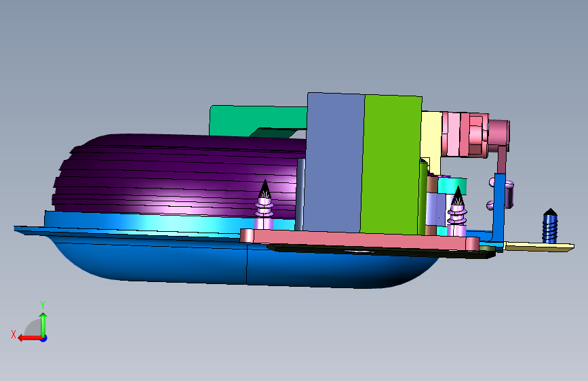The width and height of the screenshot is (588, 381).
Task: Pick the thin black plate under pink base
Action: [x=380, y=252]
